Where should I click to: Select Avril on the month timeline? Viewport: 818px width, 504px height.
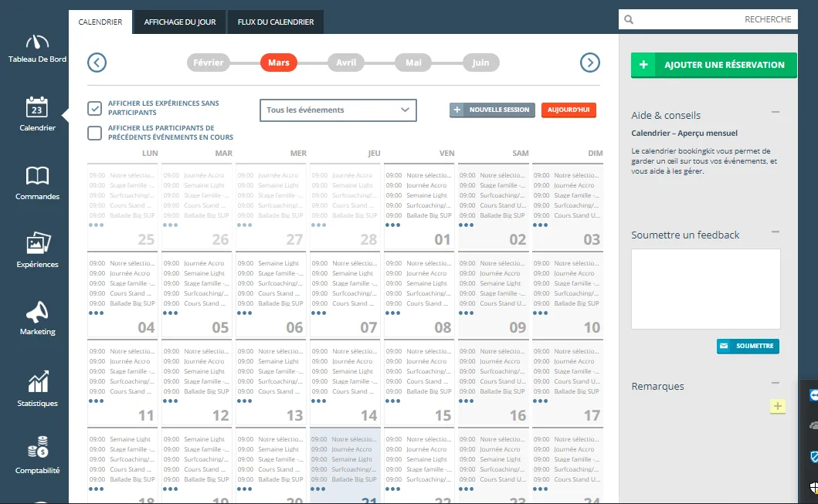pyautogui.click(x=346, y=63)
